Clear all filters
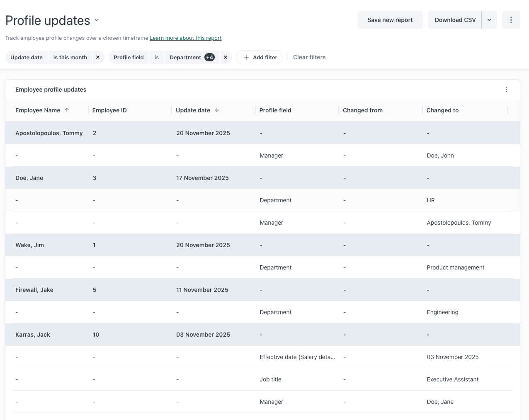Screen dimensions: 529x420 309,57
